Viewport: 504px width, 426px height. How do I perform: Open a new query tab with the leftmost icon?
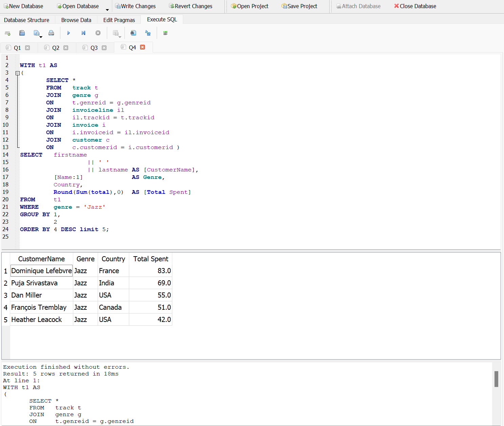[7, 33]
